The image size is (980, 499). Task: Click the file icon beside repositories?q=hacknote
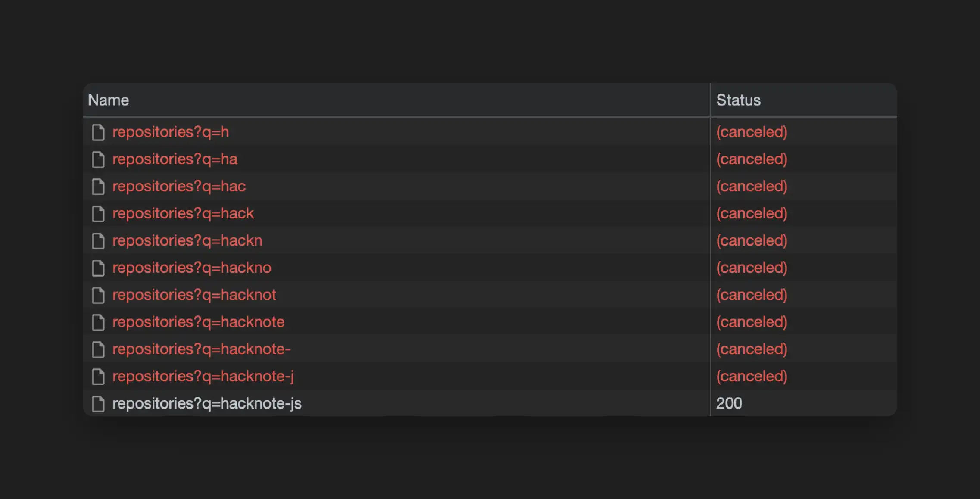point(98,322)
